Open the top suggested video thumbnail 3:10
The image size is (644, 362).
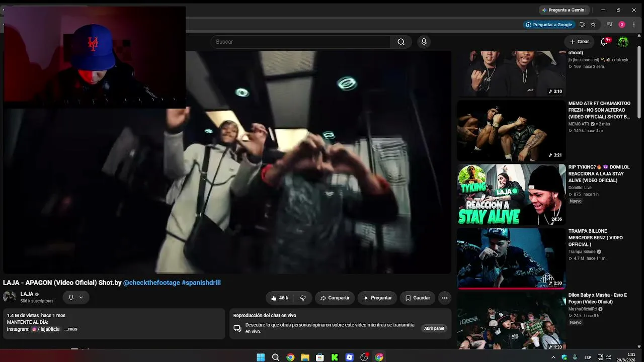point(511,74)
